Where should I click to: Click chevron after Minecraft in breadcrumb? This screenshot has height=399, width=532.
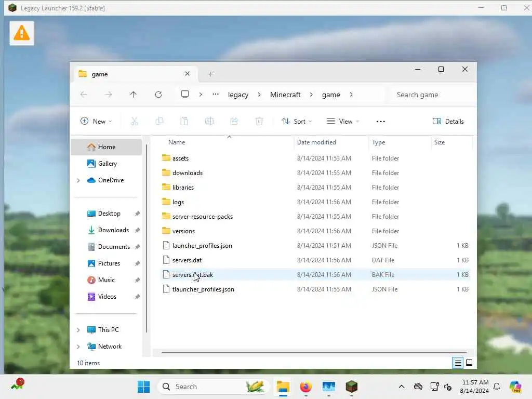[311, 95]
